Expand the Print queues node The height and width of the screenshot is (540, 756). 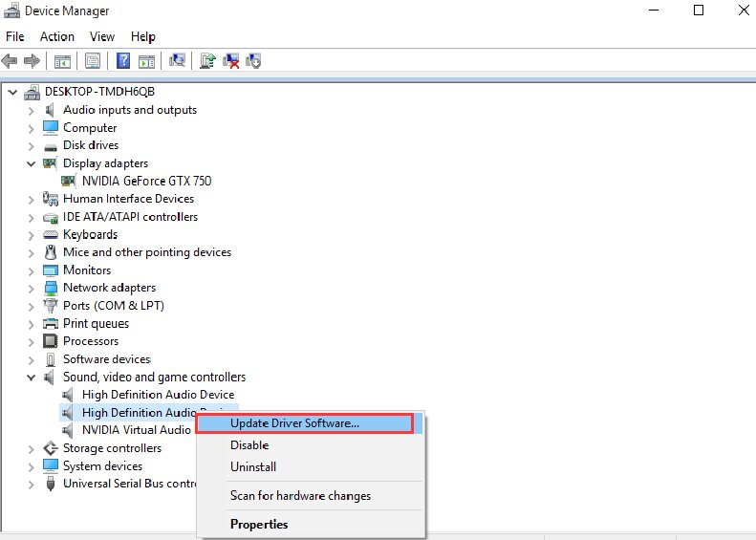[32, 325]
